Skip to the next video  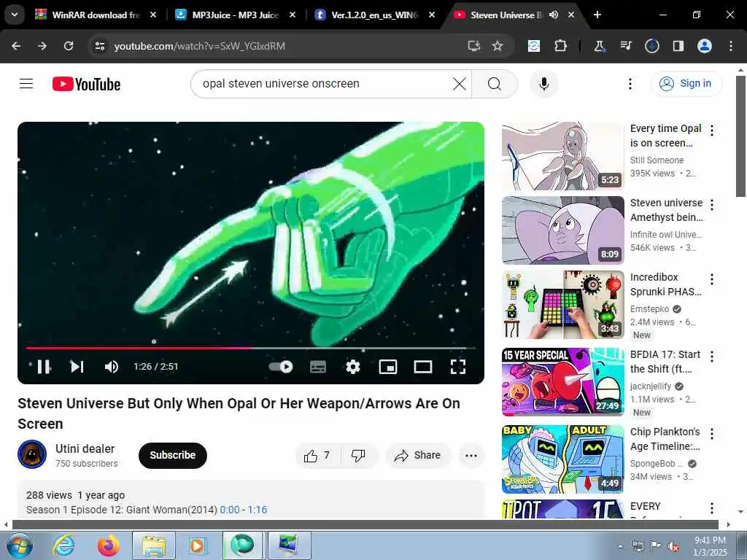[77, 367]
